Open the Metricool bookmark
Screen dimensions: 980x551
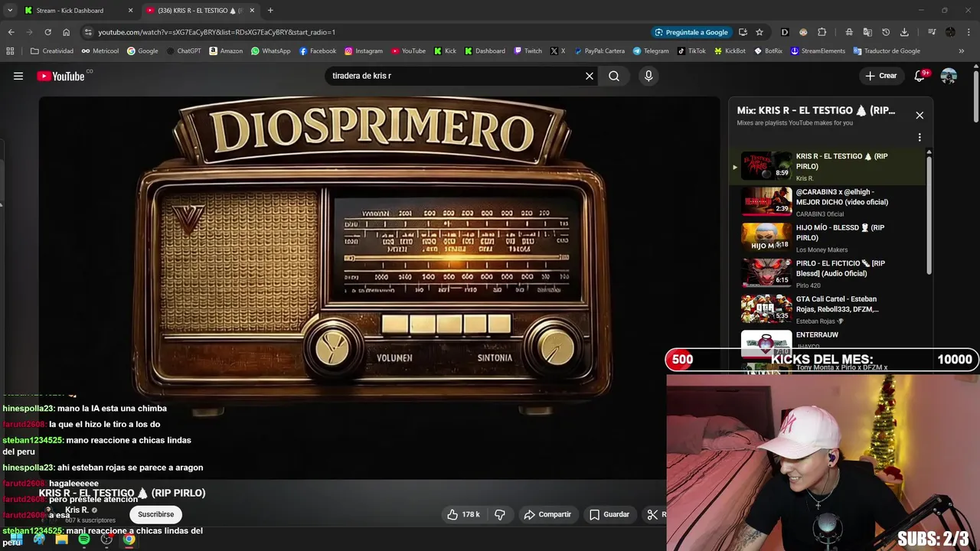(x=100, y=51)
